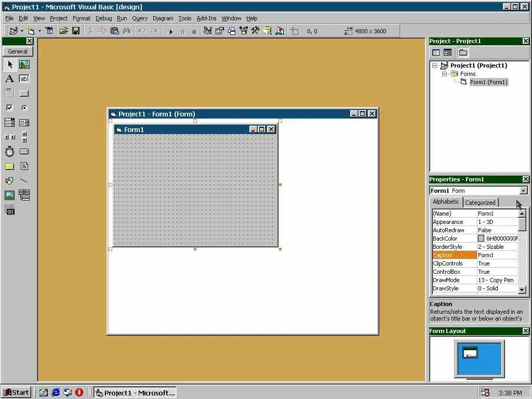The image size is (532, 399).
Task: Click the Project Explorer toolbar icon
Action: coord(208,31)
